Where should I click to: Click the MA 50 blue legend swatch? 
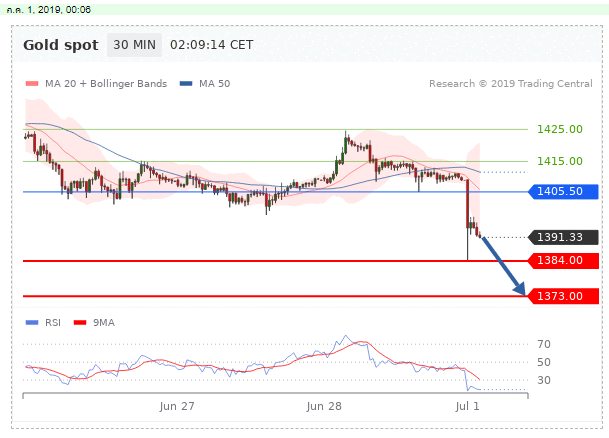click(186, 83)
